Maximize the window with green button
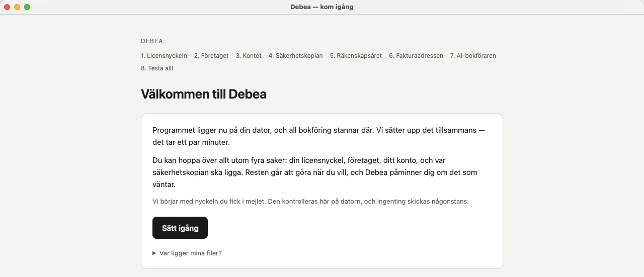The width and height of the screenshot is (644, 277). coord(27,7)
